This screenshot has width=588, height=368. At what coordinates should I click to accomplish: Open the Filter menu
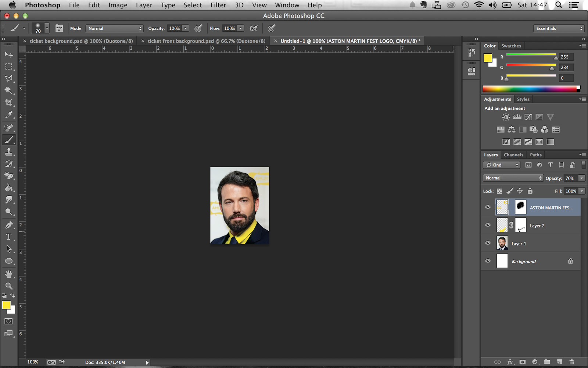coord(218,5)
